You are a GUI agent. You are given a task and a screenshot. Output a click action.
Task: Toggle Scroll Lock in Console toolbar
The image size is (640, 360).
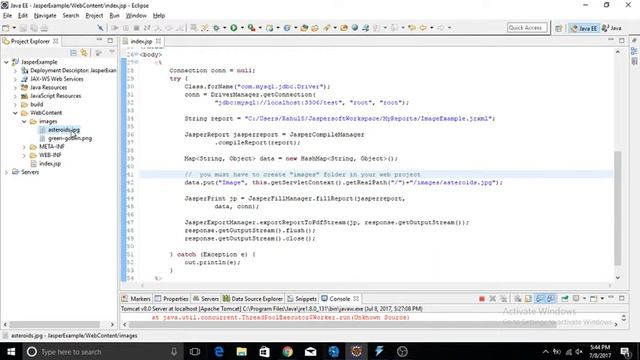(x=528, y=299)
